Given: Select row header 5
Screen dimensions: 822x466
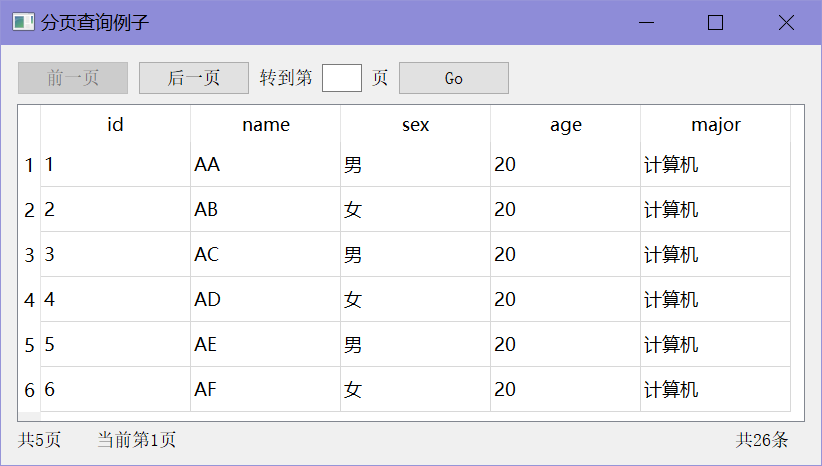Looking at the screenshot, I should 29,344.
